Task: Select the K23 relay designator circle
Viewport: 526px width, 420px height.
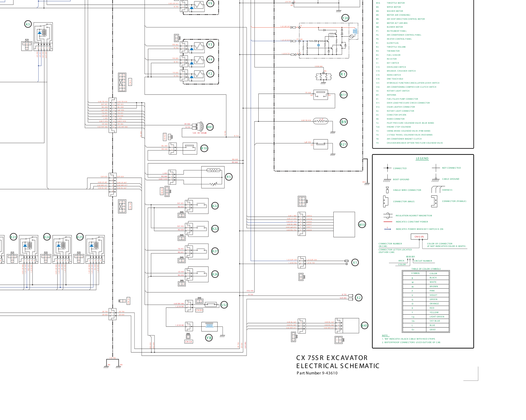Action: [14, 237]
